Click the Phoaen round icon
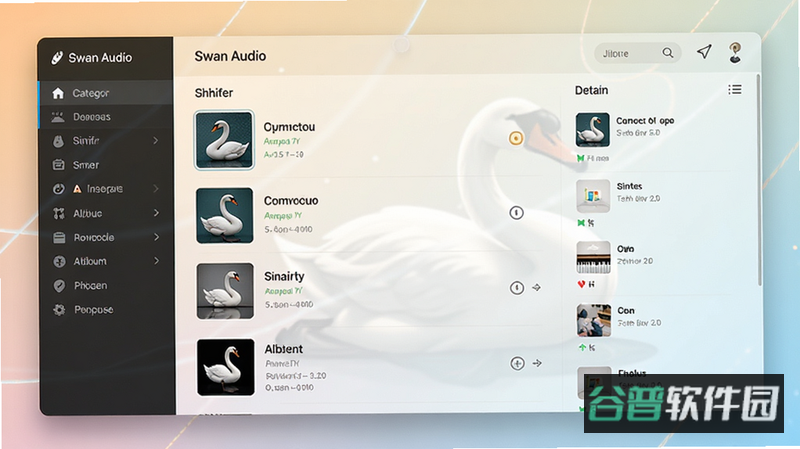The width and height of the screenshot is (800, 449). pos(59,285)
